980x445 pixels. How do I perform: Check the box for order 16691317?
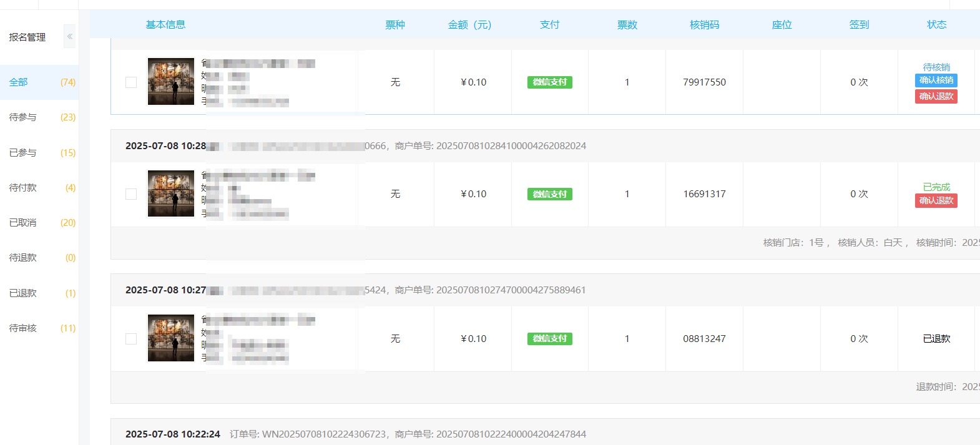[131, 194]
